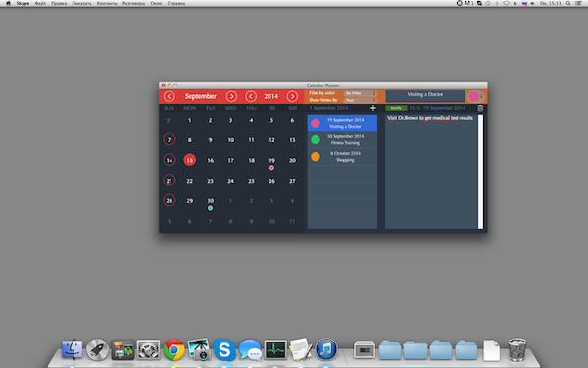
Task: Edit the note title Visiting a Doctor
Action: point(425,95)
